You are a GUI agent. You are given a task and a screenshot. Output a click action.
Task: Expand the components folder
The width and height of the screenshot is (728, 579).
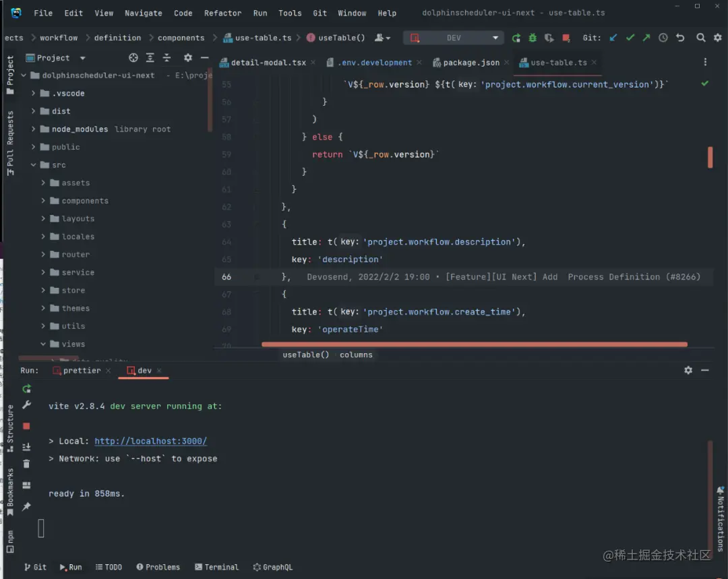coord(43,201)
